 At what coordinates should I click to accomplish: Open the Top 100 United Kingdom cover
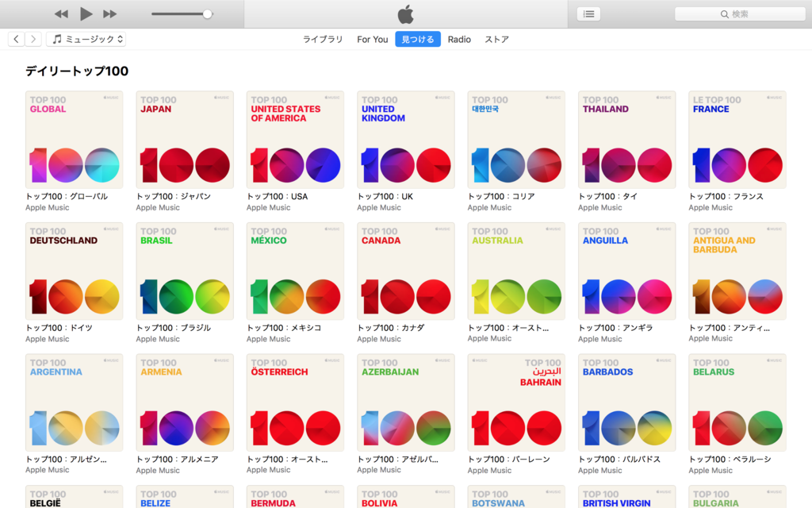[x=406, y=140]
